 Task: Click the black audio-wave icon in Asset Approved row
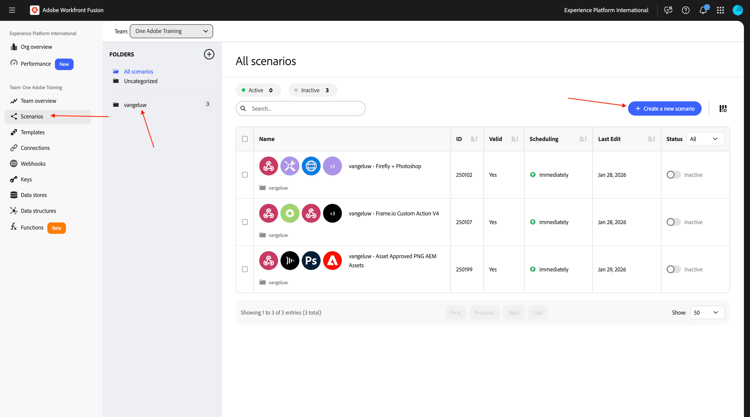(290, 261)
